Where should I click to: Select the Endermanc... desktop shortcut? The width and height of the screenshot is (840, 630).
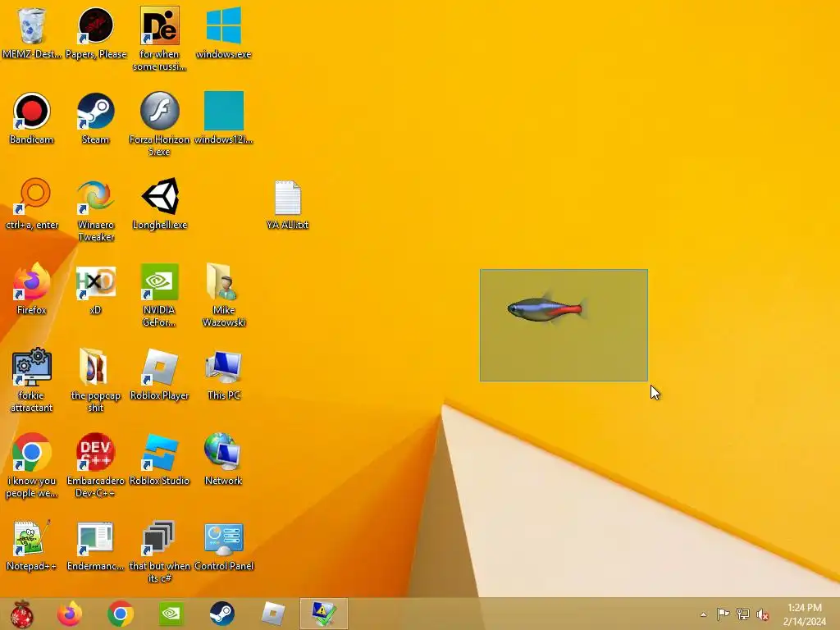click(95, 545)
